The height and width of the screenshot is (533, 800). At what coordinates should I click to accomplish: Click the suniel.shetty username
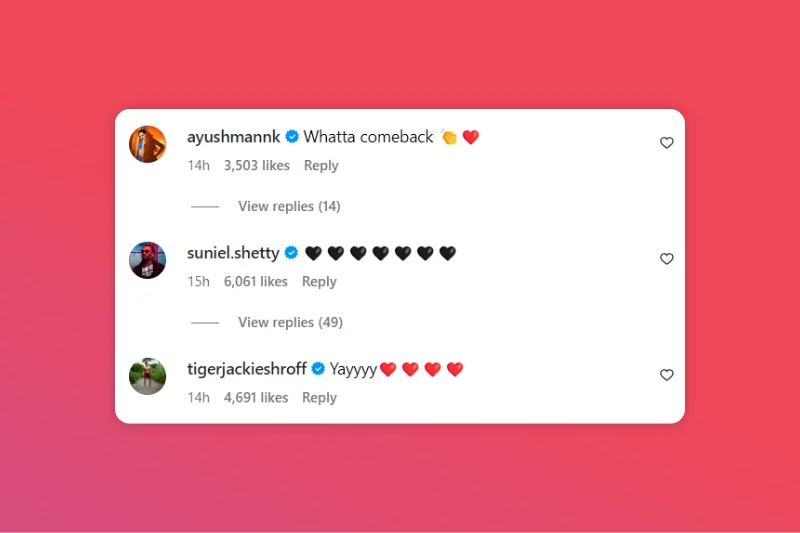tap(233, 253)
